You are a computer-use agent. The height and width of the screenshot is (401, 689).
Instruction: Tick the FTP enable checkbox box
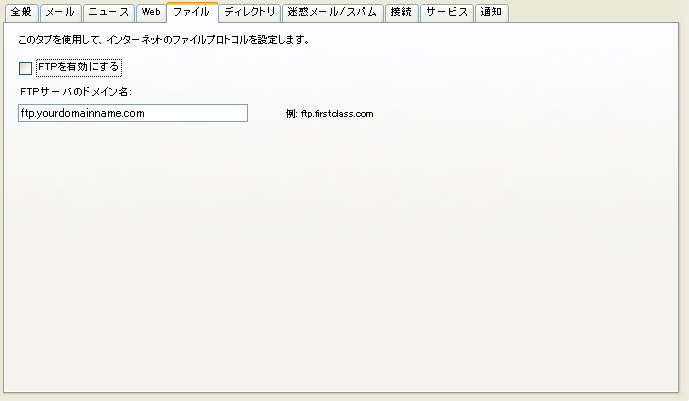point(26,69)
